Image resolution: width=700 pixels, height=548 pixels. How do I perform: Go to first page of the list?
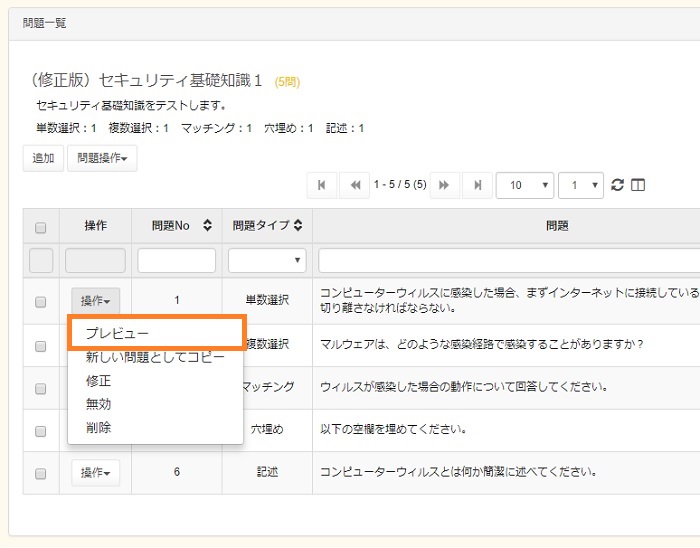pyautogui.click(x=321, y=185)
